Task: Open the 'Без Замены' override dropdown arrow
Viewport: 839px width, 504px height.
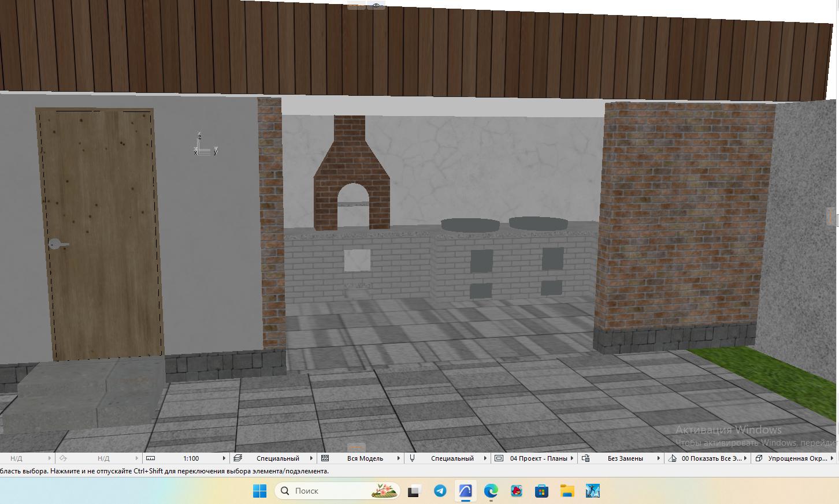Action: [x=658, y=458]
